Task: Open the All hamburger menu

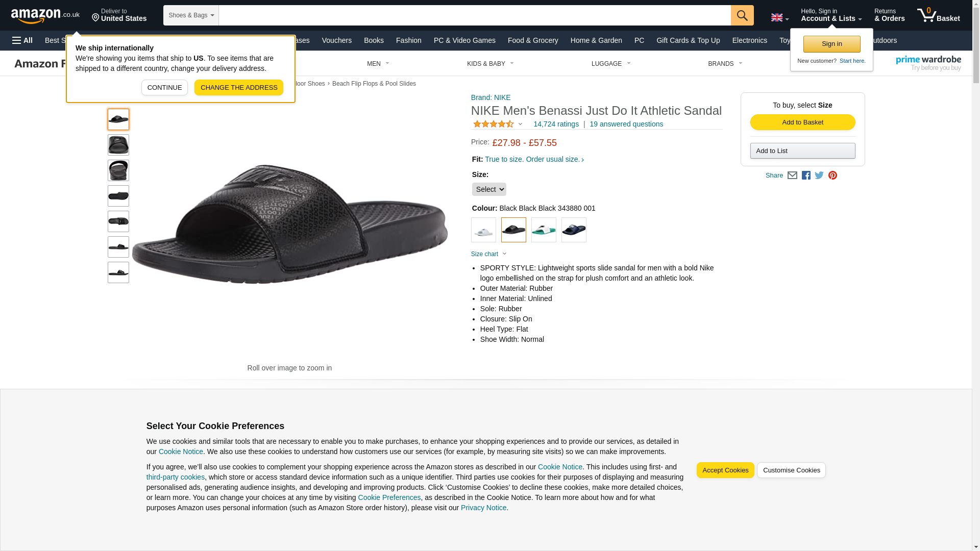Action: pos(22,40)
